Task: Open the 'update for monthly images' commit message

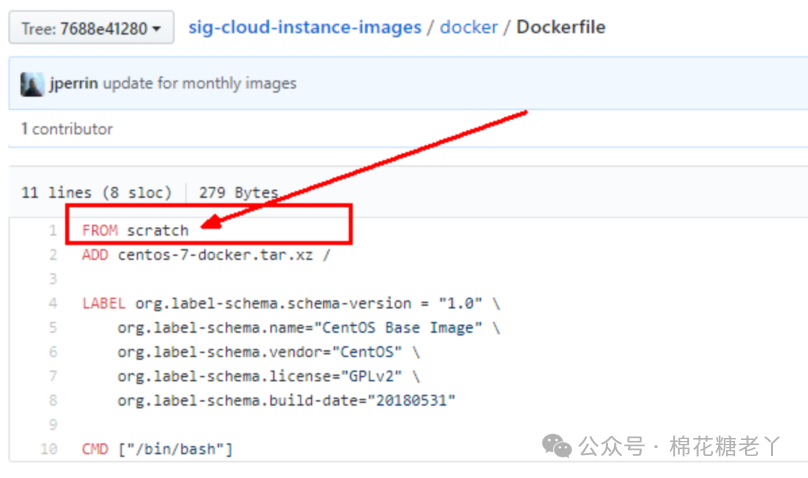Action: pyautogui.click(x=200, y=83)
